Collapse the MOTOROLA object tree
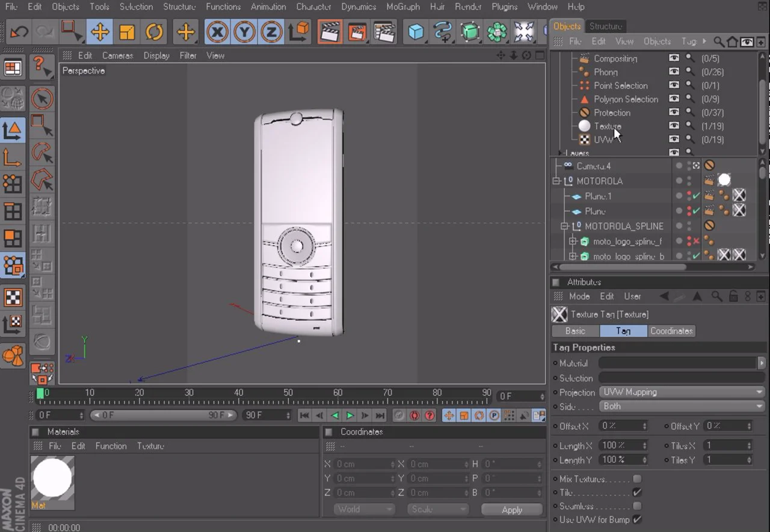770x532 pixels. click(x=556, y=181)
